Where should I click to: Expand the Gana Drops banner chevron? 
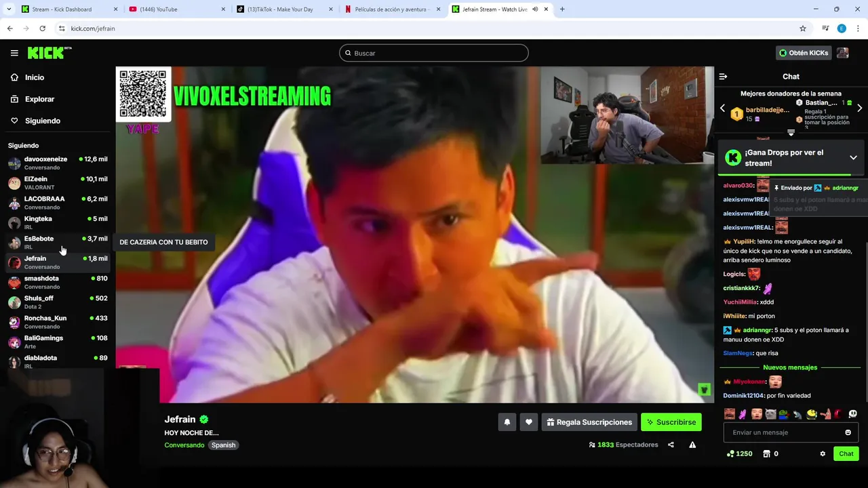click(x=853, y=157)
